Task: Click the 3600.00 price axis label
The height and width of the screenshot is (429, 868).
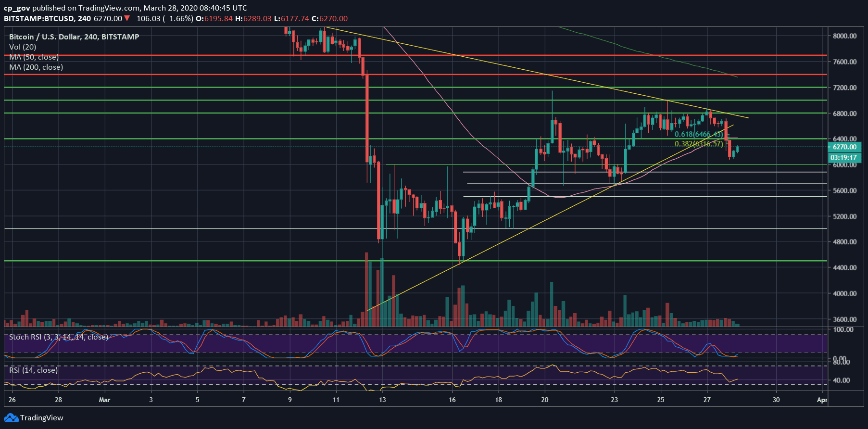Action: coord(844,319)
